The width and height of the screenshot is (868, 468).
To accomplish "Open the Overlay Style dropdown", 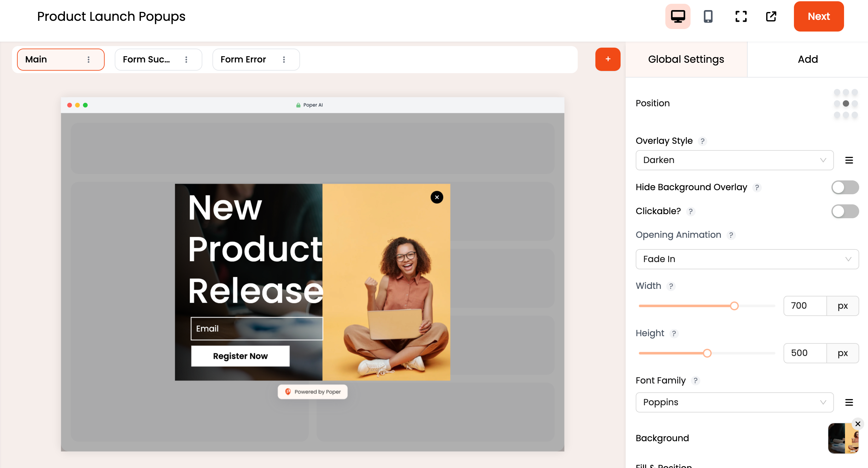I will coord(734,160).
